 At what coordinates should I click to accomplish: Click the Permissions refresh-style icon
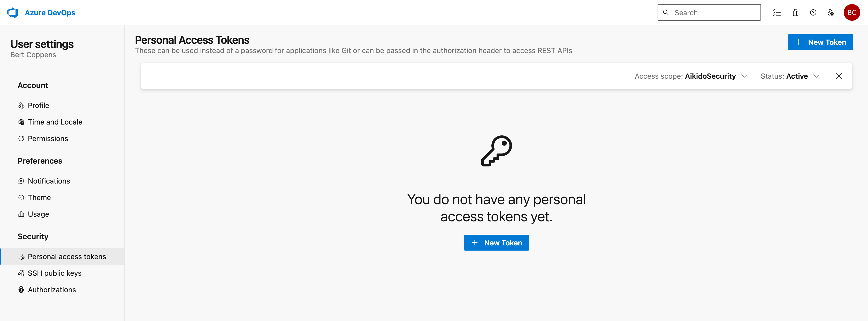(21, 139)
